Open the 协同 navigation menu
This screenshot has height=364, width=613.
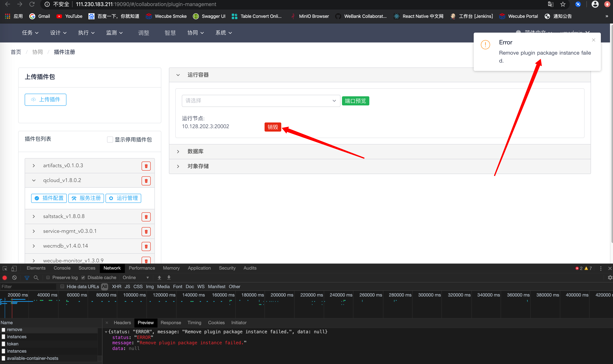point(195,33)
